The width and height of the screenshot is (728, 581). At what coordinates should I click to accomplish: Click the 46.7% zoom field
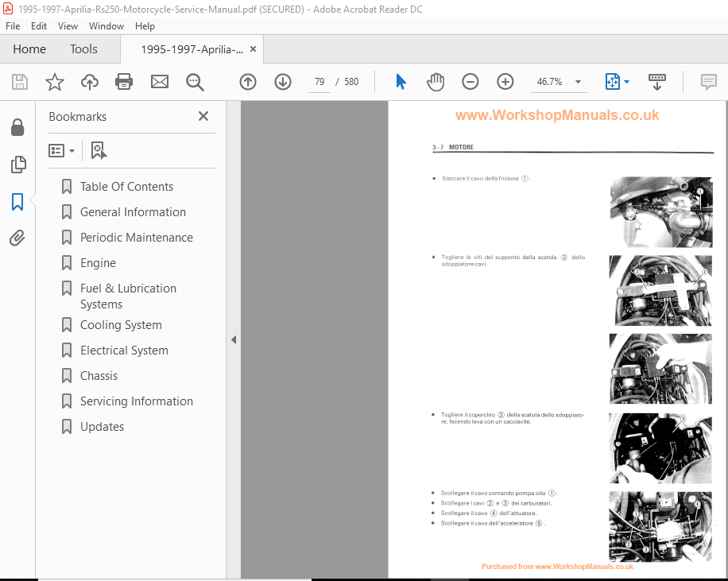point(550,82)
